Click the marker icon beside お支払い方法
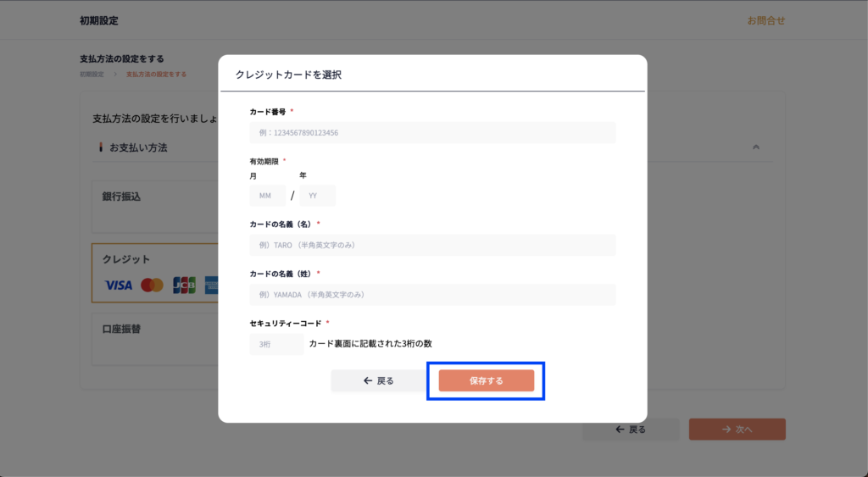This screenshot has height=477, width=868. (100, 147)
